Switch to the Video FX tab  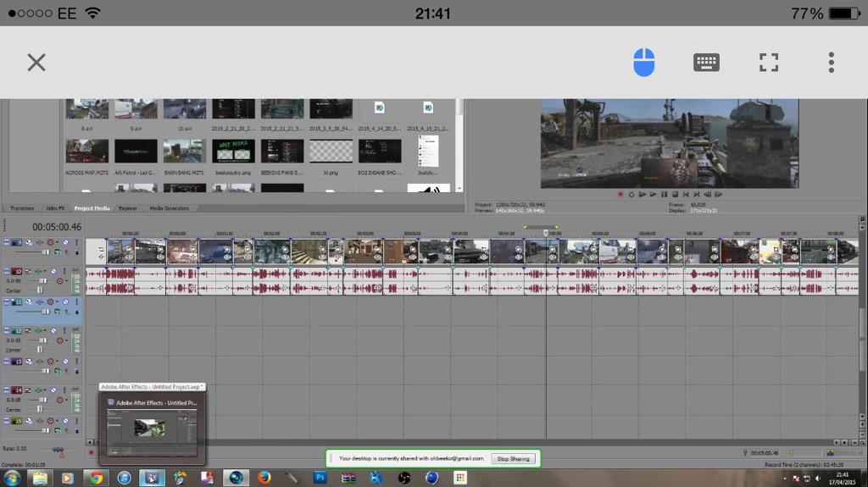tap(55, 208)
